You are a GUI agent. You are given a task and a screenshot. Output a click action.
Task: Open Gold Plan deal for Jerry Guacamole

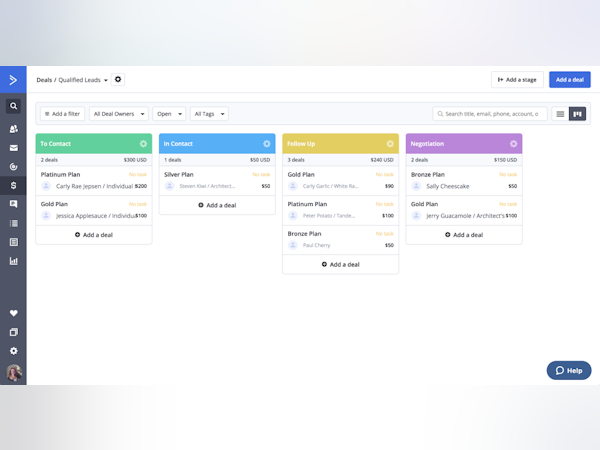tap(464, 210)
